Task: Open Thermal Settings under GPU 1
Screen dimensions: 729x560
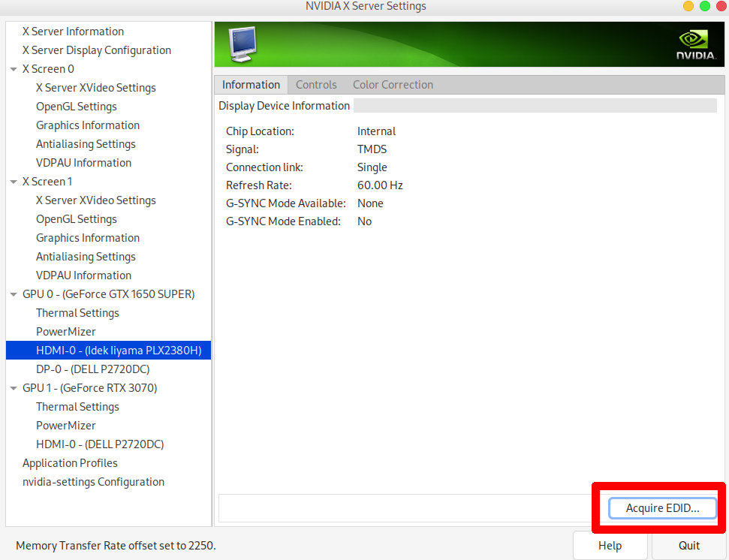Action: pos(77,407)
